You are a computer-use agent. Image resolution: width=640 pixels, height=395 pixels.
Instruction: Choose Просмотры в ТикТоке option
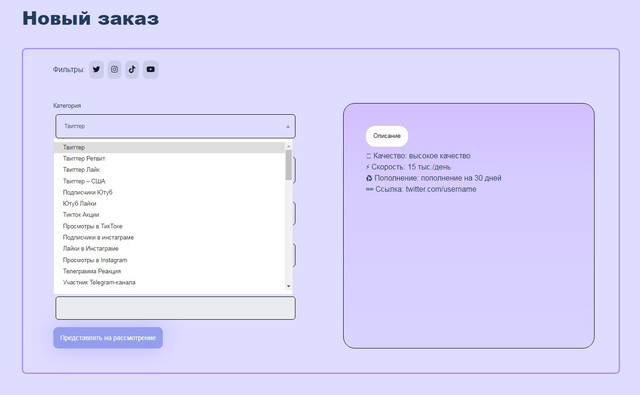coord(169,226)
